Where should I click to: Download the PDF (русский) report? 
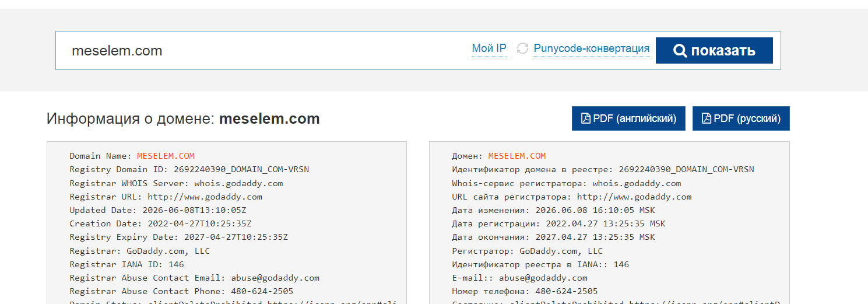tap(741, 118)
